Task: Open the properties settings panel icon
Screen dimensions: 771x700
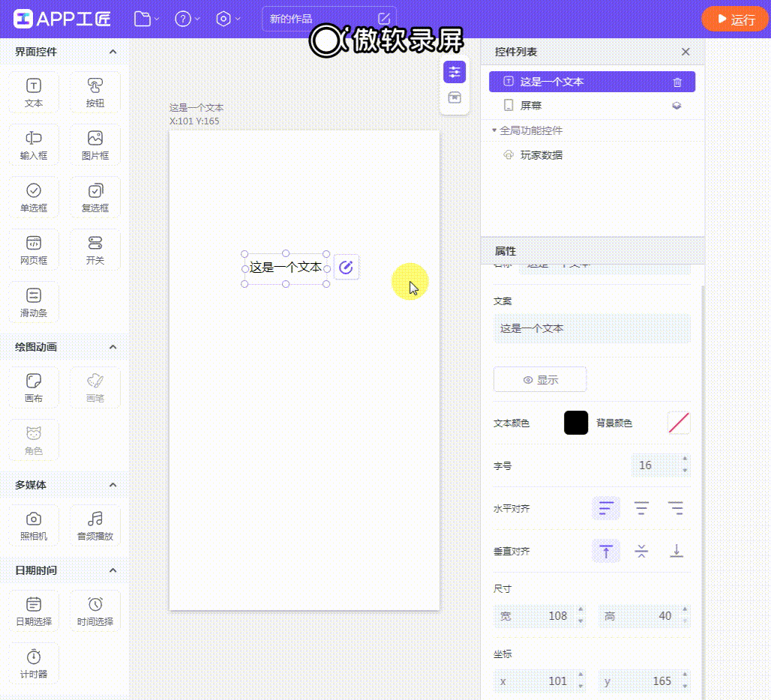Action: coord(454,72)
